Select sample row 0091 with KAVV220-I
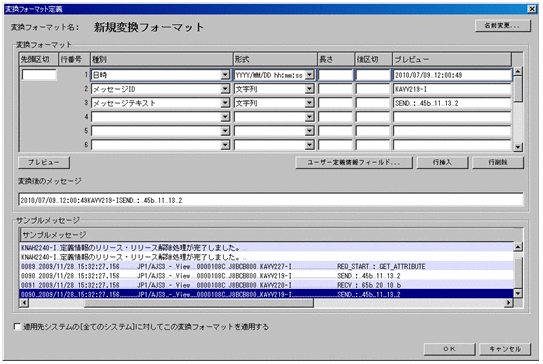 point(267,285)
